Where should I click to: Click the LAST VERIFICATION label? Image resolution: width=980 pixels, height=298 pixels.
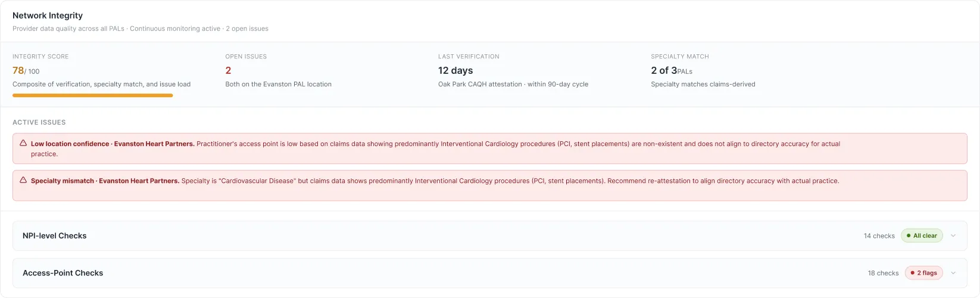(x=469, y=57)
